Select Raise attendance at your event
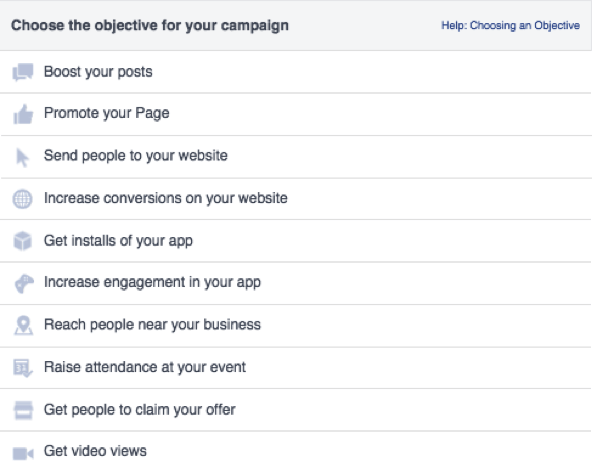593x471 pixels. point(296,368)
